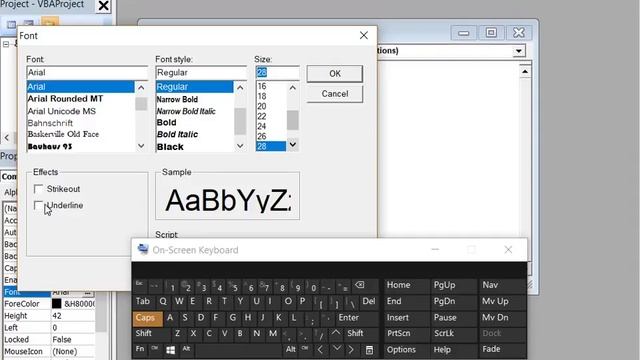Click the Font property ellipsis button

click(88, 292)
